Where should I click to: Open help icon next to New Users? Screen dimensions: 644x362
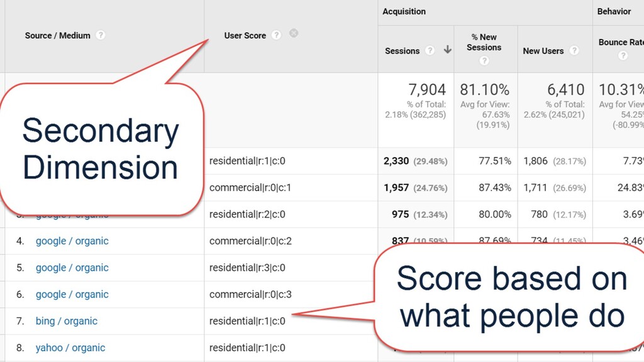574,50
